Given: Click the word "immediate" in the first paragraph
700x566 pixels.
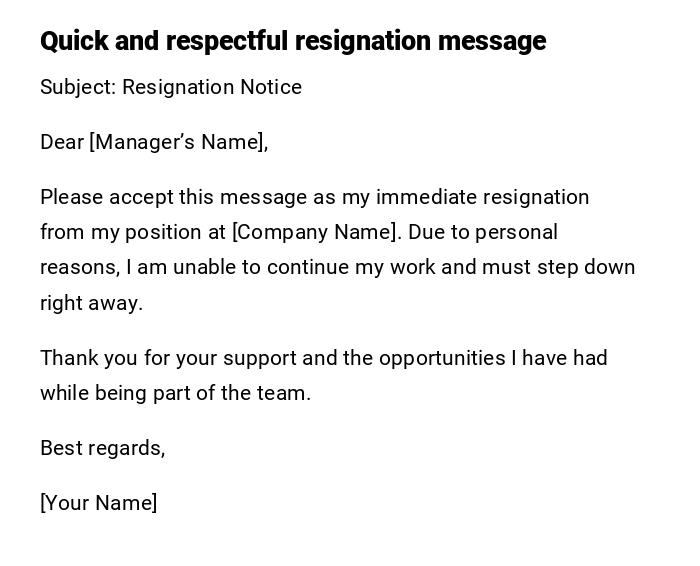Looking at the screenshot, I should coord(423,197).
